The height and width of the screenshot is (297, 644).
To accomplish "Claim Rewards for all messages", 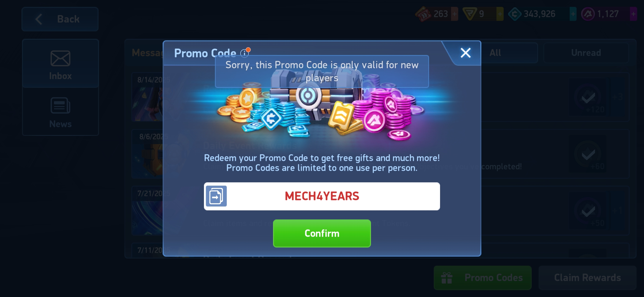I will [587, 278].
